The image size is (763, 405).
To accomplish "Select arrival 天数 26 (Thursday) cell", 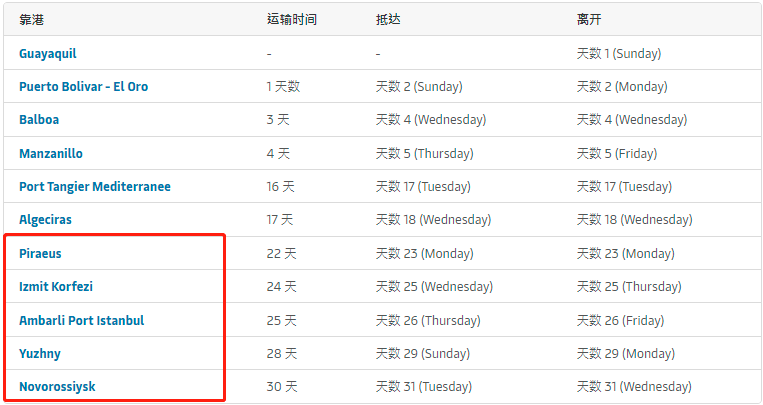I will tap(428, 321).
